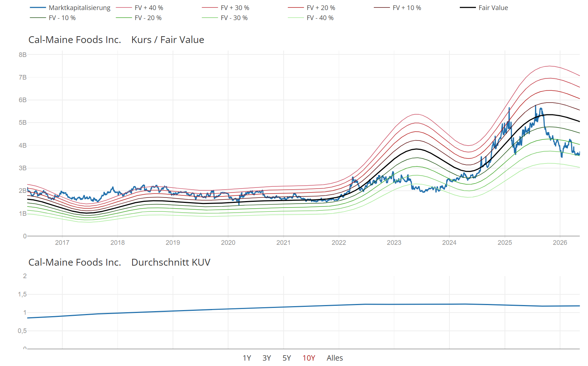Toggle FV - 20 % legend item
Screen dimensions: 588x366
pyautogui.click(x=139, y=18)
